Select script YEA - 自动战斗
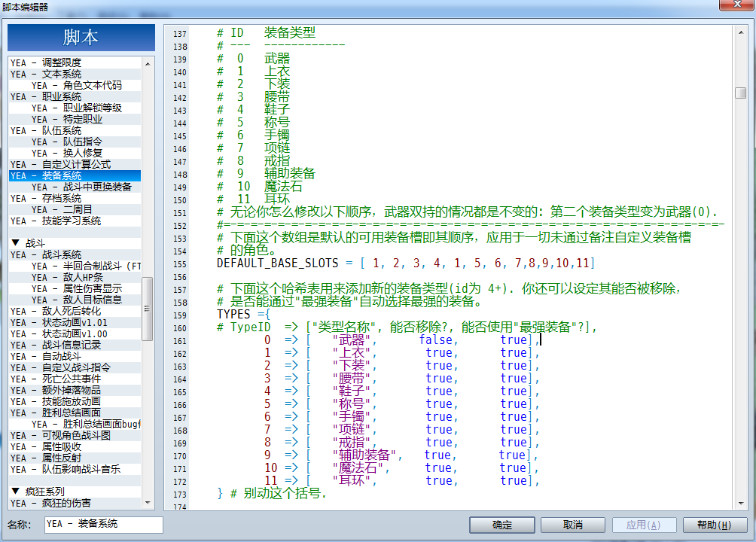 tap(75, 356)
